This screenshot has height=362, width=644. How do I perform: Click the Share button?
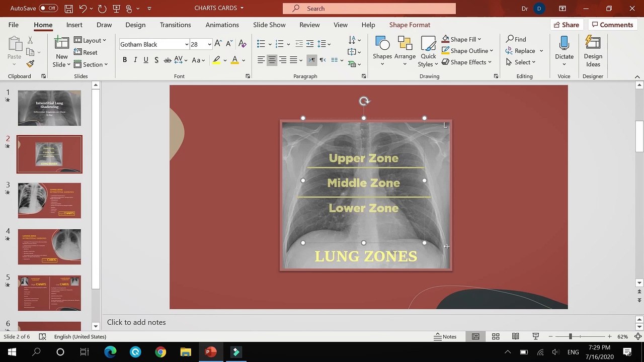pyautogui.click(x=566, y=25)
